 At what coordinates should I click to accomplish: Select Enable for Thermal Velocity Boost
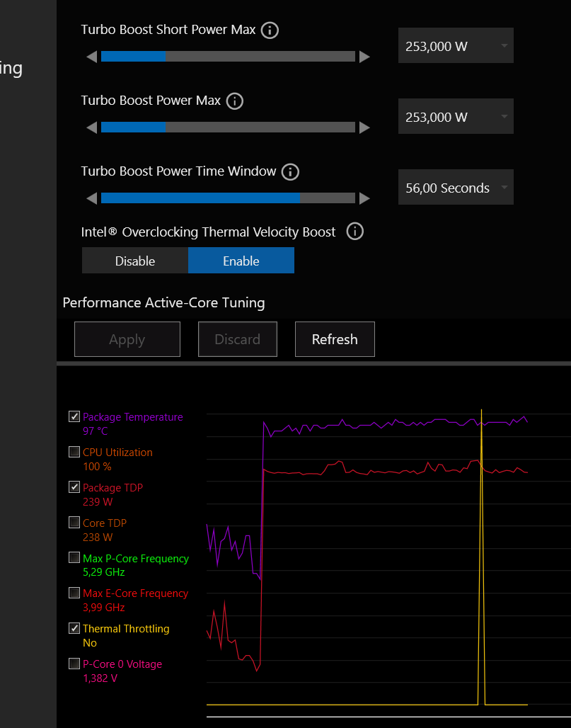pyautogui.click(x=241, y=261)
